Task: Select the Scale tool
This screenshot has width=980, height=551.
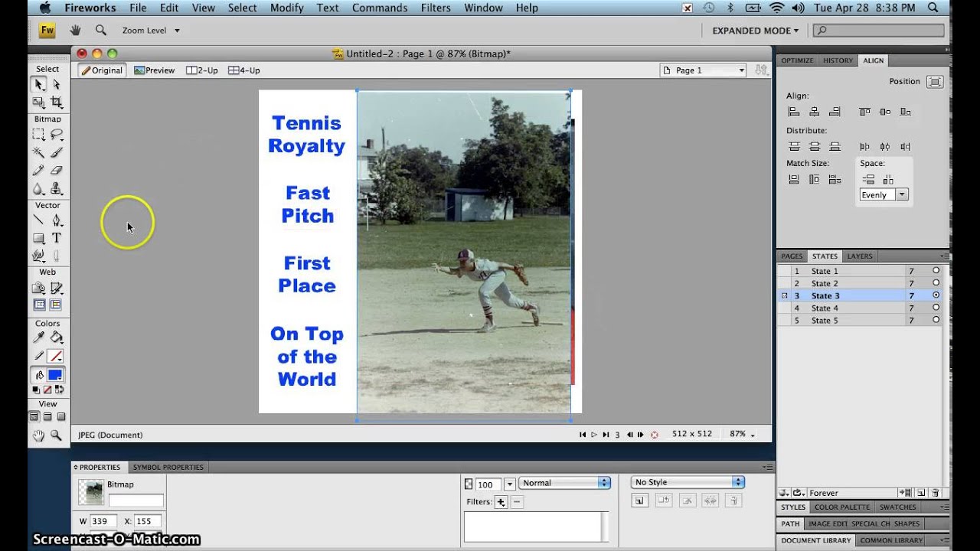Action: pyautogui.click(x=38, y=102)
